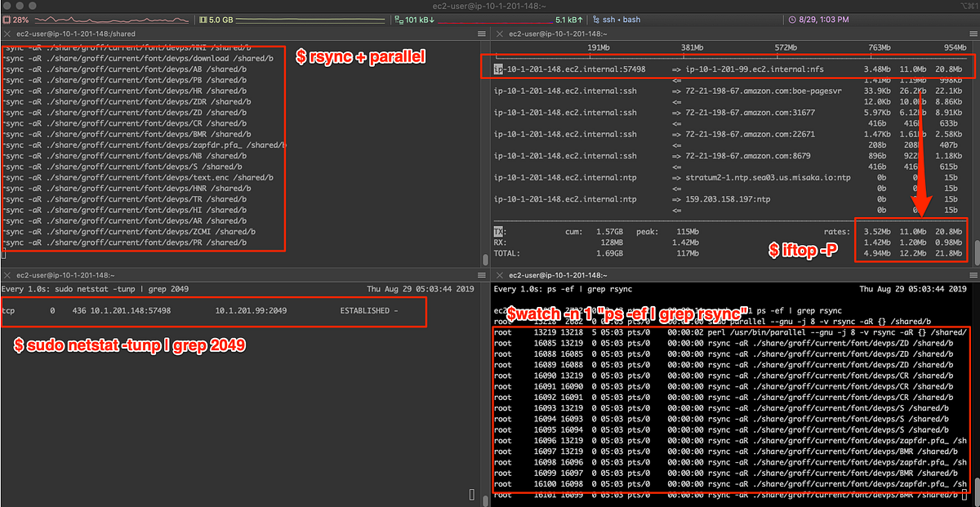
Task: Click iftop TOTAL cumulative 1.69GB value
Action: [x=609, y=253]
